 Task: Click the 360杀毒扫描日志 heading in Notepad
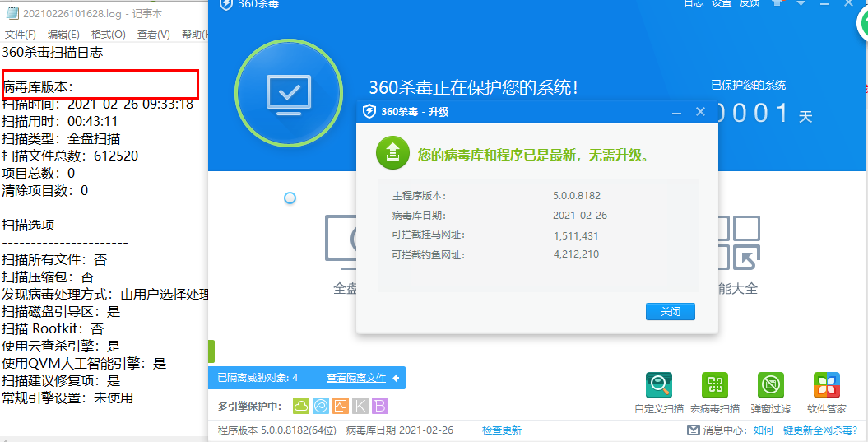[52, 53]
